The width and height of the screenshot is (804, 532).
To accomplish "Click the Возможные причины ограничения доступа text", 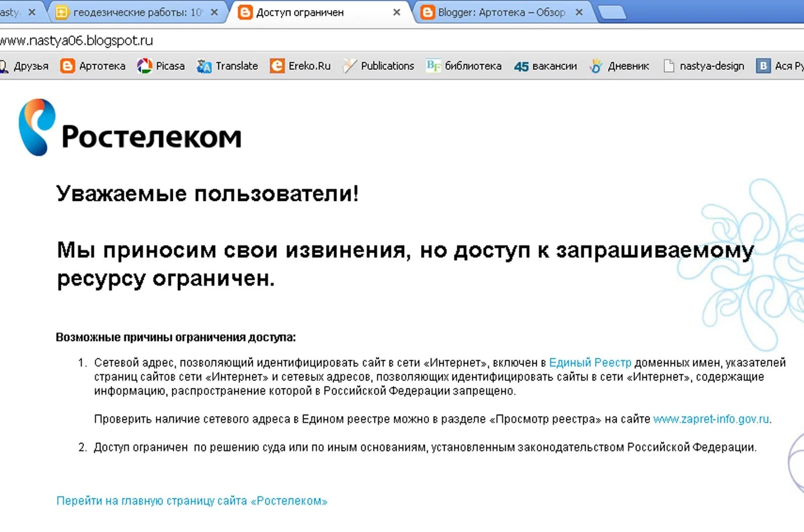I will [176, 337].
